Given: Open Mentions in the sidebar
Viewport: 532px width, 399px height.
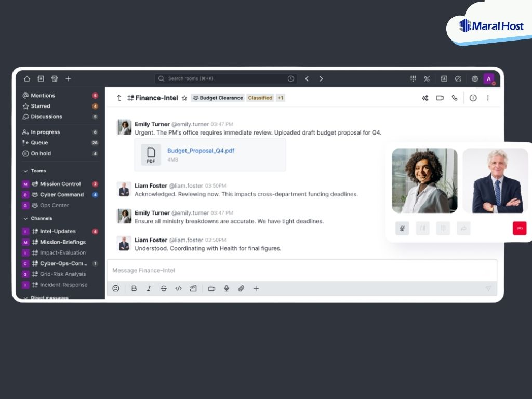Looking at the screenshot, I should tap(60, 96).
